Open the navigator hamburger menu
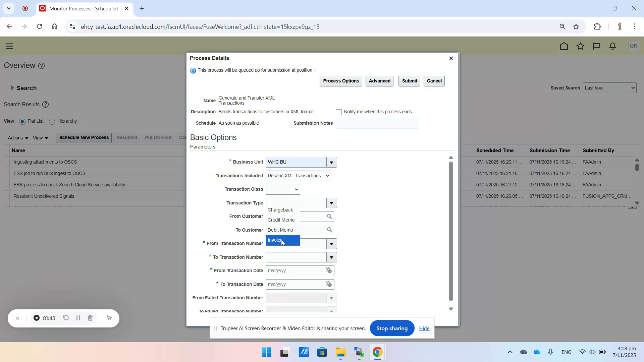 point(9,46)
